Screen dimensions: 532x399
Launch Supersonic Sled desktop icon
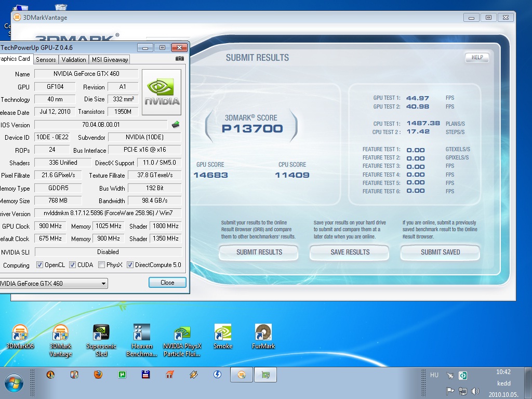click(x=101, y=340)
